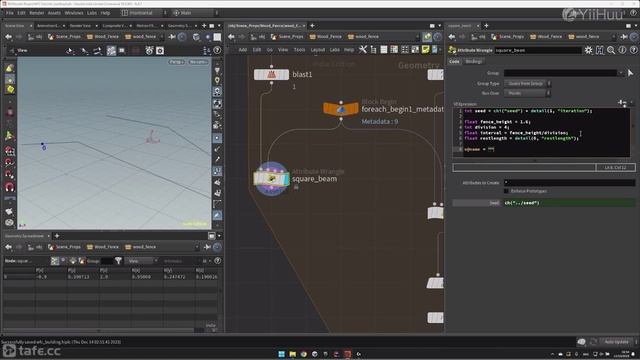
Task: Open the Group field dropdown arrow
Action: coord(621,73)
